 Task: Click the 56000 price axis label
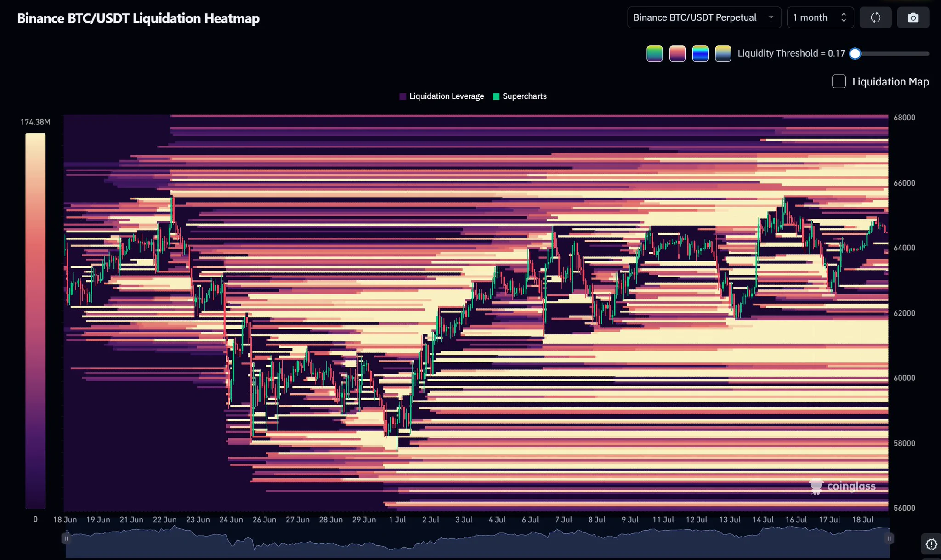point(904,508)
